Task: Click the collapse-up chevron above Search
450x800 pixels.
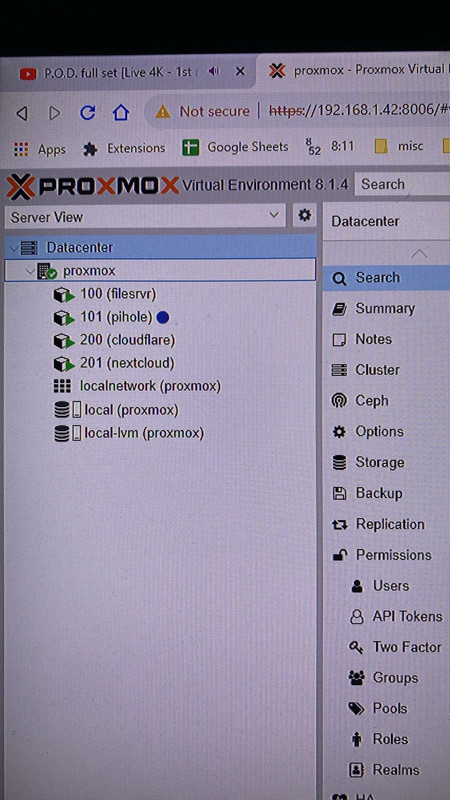Action: tap(419, 253)
